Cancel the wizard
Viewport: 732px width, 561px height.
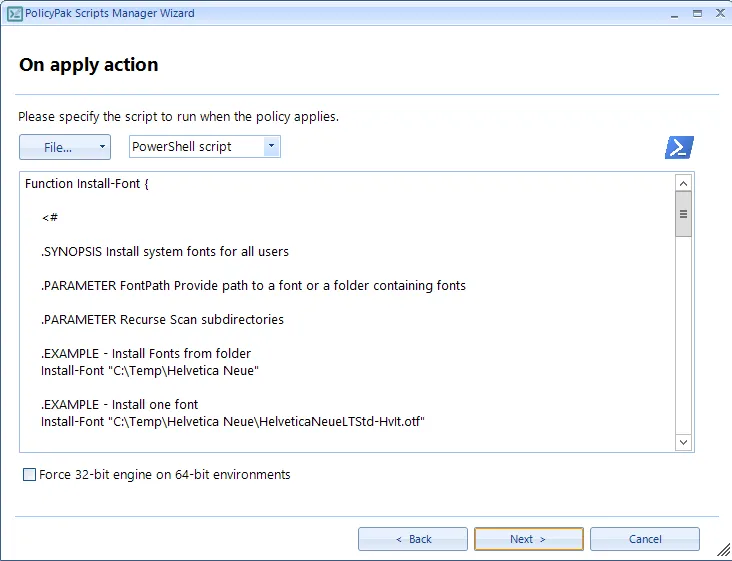pyautogui.click(x=645, y=539)
